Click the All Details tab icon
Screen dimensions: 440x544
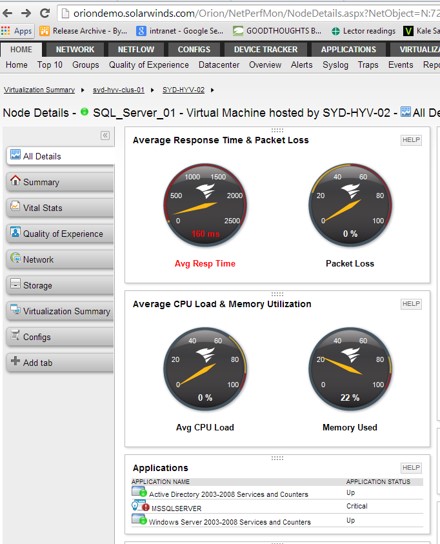coord(15,155)
